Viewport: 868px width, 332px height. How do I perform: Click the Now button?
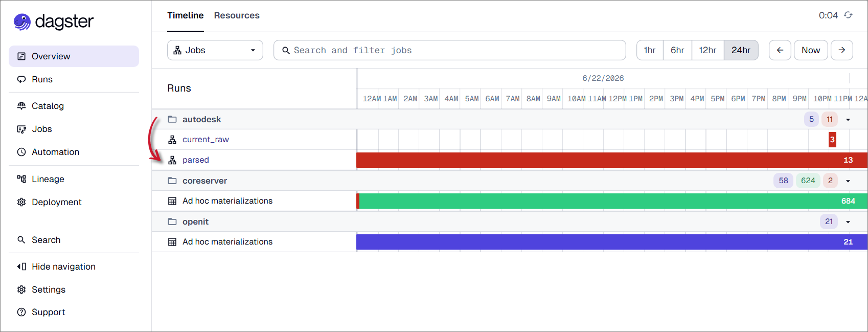pos(811,50)
